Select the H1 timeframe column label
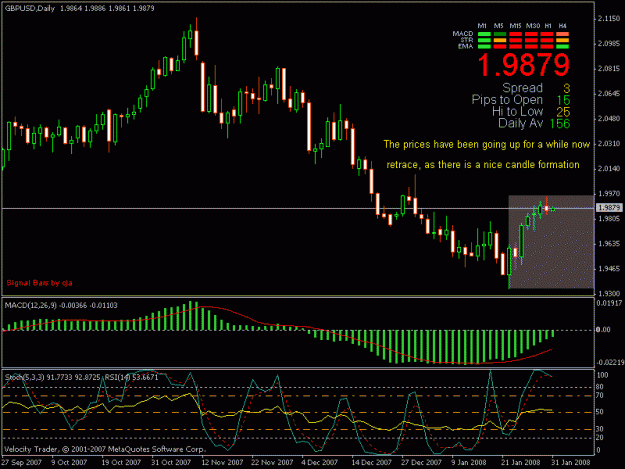The width and height of the screenshot is (625, 469). click(x=548, y=26)
